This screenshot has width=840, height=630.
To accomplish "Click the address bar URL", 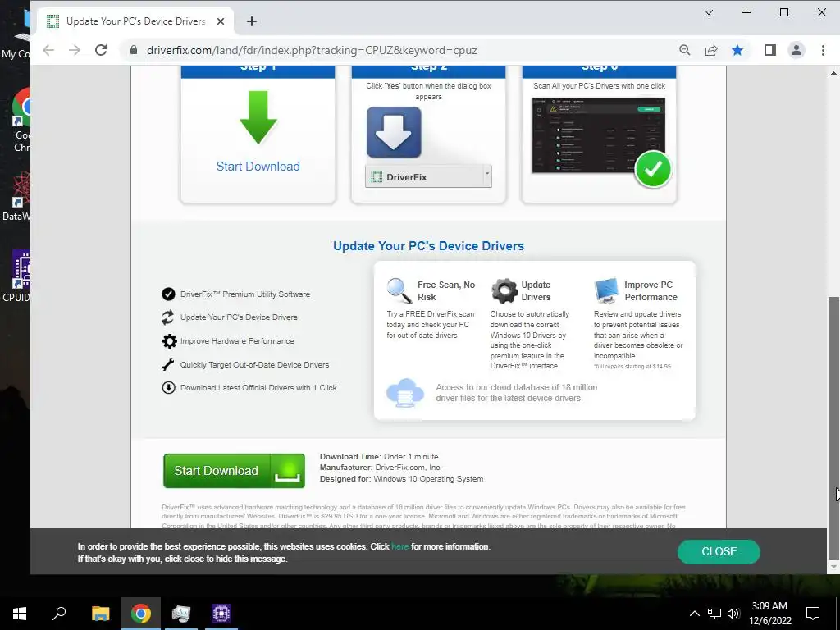I will click(312, 50).
